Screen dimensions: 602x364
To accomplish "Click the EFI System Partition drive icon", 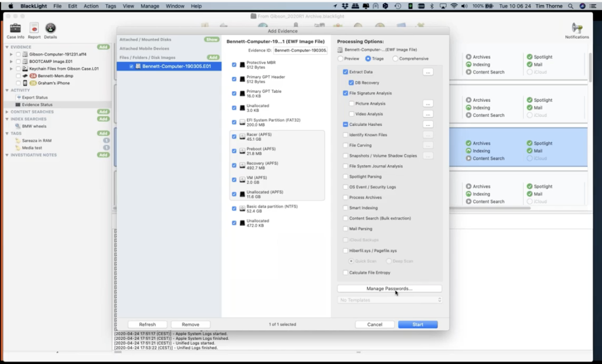I will 242,122.
